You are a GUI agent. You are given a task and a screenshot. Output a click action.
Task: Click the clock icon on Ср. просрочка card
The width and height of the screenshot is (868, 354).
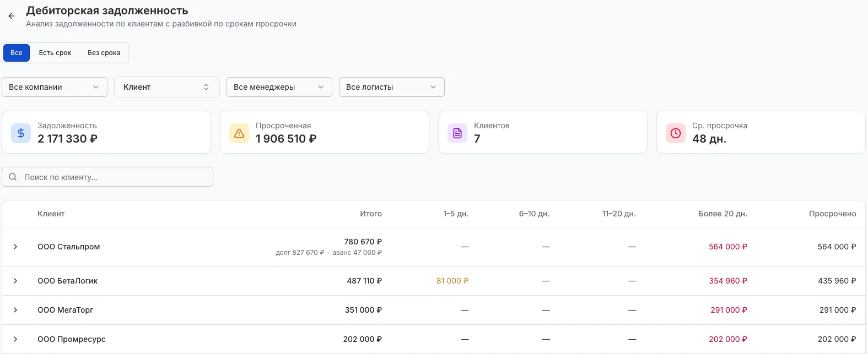click(676, 133)
